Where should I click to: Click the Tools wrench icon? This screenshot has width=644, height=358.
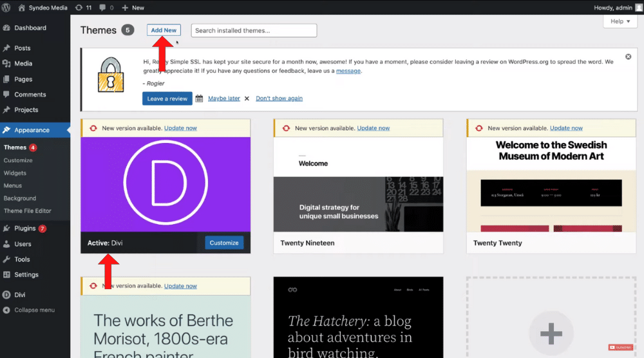[x=6, y=259]
